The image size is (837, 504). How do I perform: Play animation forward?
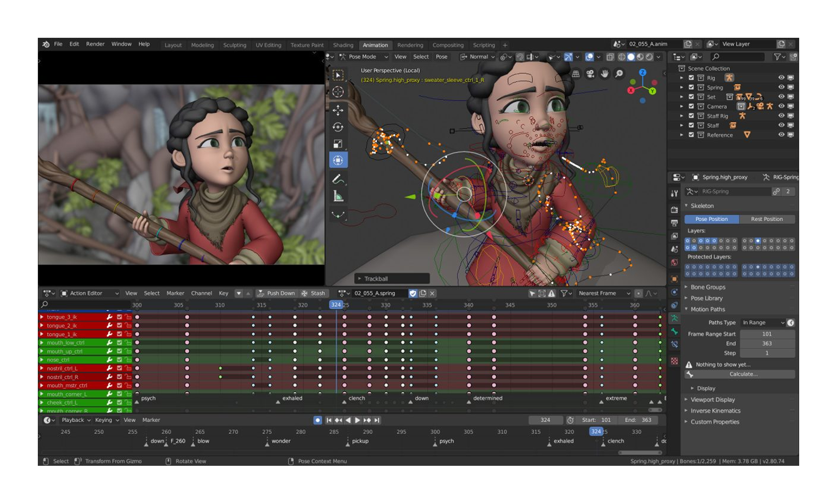[x=357, y=420]
